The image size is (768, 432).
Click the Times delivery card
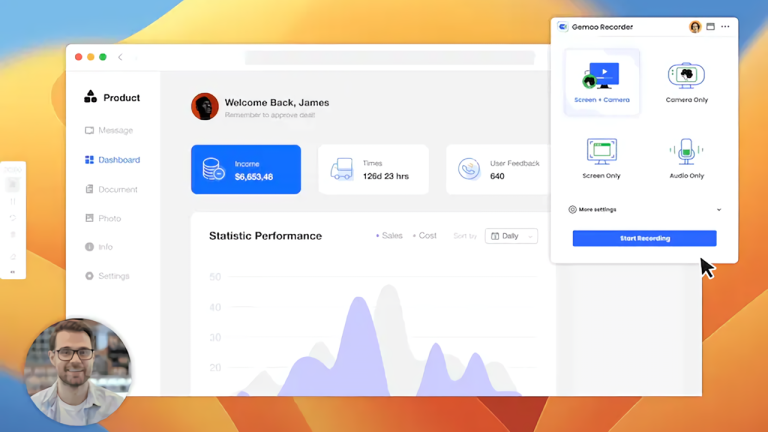click(374, 169)
